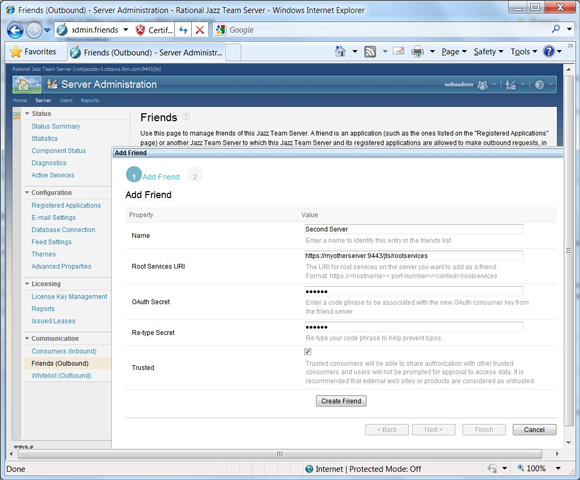Refresh the page with the refresh icon
Image resolution: width=580 pixels, height=480 pixels.
pos(183,30)
